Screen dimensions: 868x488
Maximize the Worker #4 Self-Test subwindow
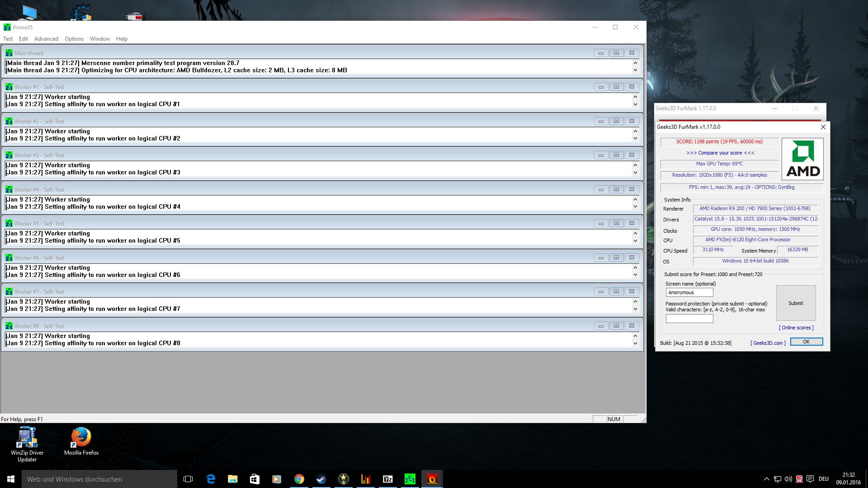(x=616, y=189)
